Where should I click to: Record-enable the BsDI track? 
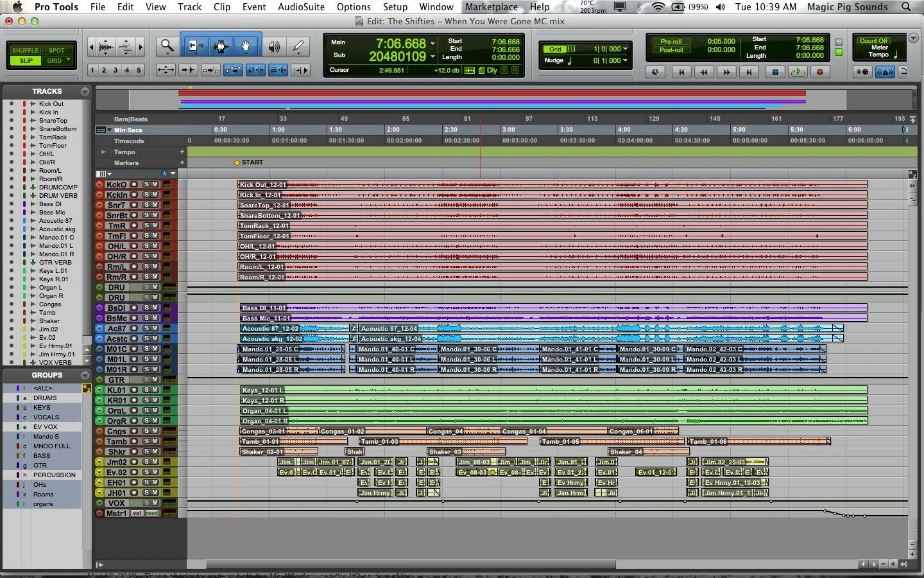(134, 308)
